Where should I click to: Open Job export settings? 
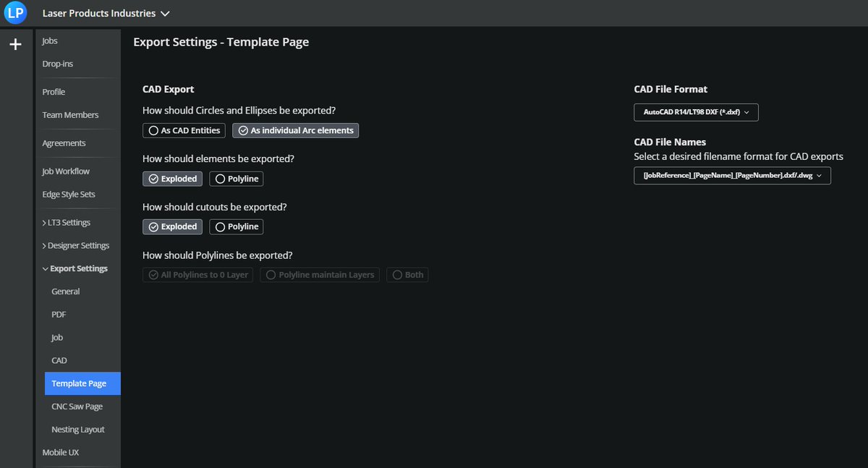(57, 338)
